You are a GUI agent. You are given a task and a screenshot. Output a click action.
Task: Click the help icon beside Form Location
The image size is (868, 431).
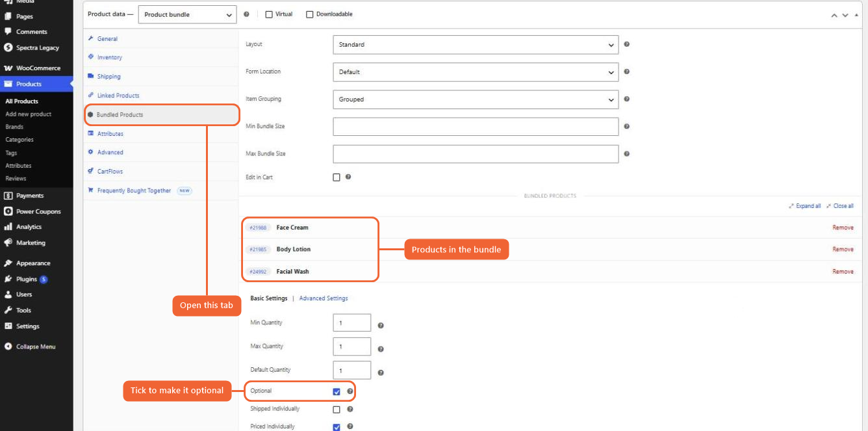pyautogui.click(x=627, y=72)
